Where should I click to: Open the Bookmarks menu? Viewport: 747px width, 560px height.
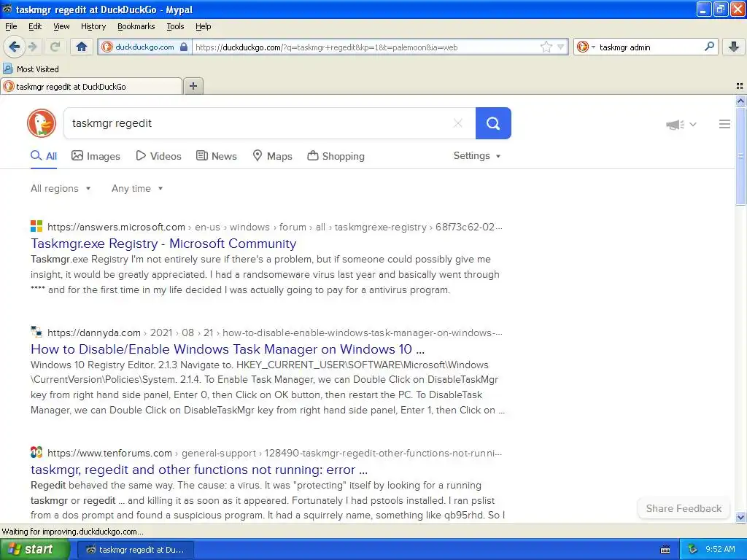136,26
